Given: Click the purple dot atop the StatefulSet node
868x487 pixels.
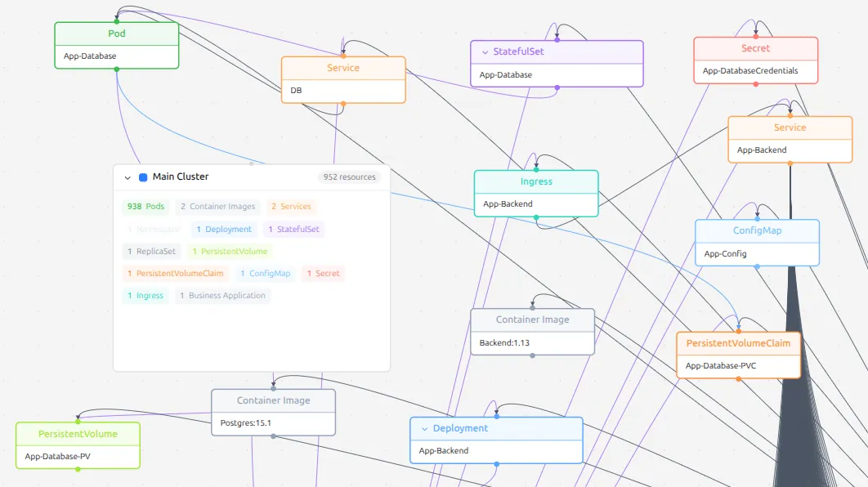Looking at the screenshot, I should 557,39.
